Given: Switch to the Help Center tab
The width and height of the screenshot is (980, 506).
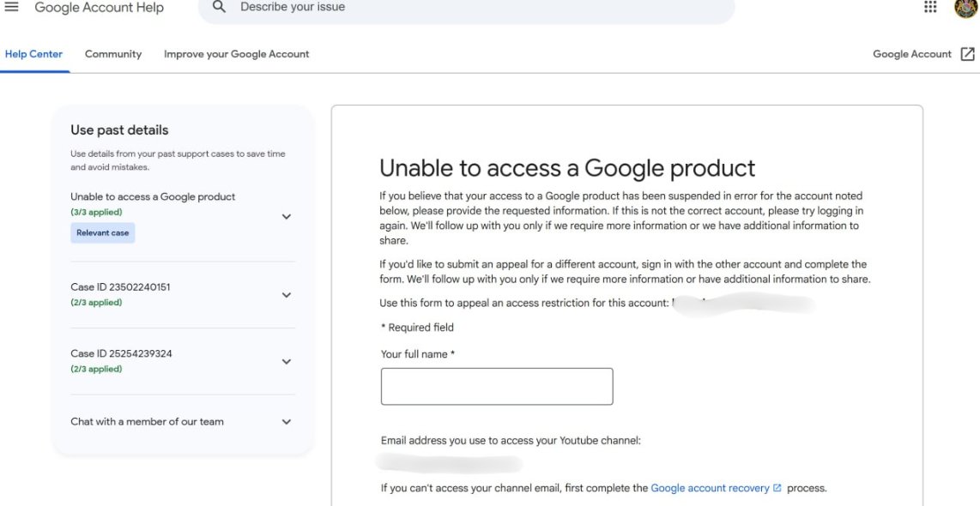Looking at the screenshot, I should pos(33,54).
